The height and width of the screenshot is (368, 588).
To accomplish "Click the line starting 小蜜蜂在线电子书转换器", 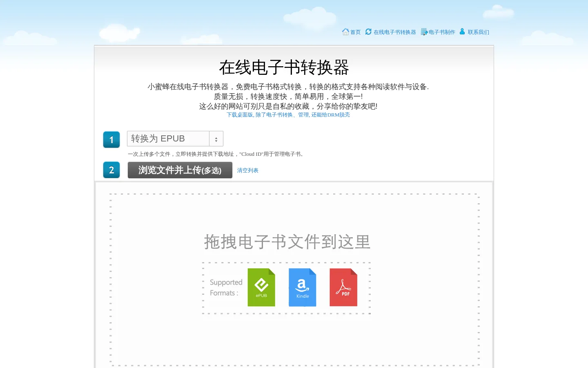I will pyautogui.click(x=288, y=87).
